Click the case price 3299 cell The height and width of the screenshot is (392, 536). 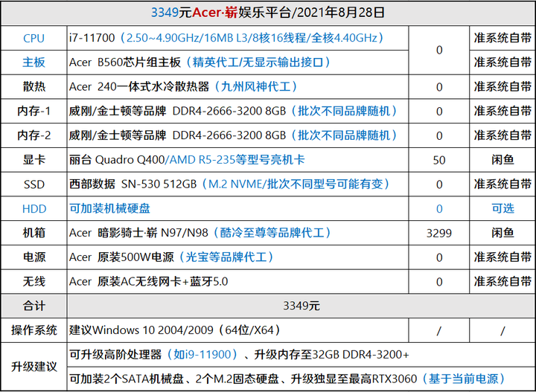click(439, 233)
